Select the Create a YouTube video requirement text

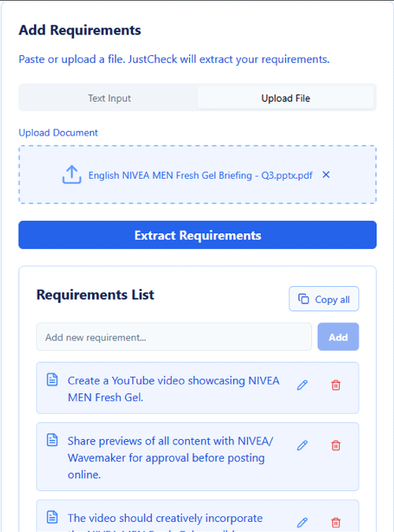173,389
